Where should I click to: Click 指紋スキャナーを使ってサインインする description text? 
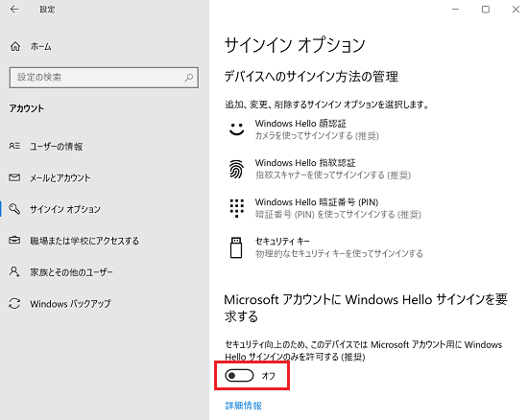[x=333, y=175]
